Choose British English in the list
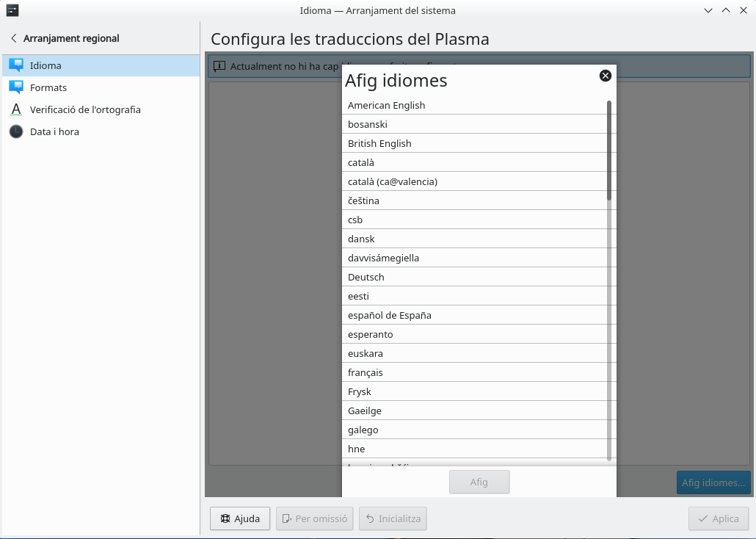The width and height of the screenshot is (756, 539). (379, 143)
